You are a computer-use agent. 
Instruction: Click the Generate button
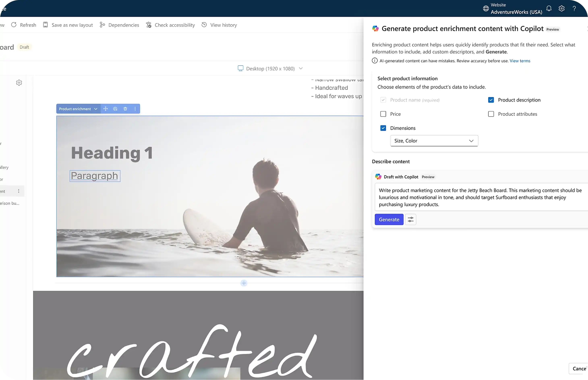(x=389, y=219)
